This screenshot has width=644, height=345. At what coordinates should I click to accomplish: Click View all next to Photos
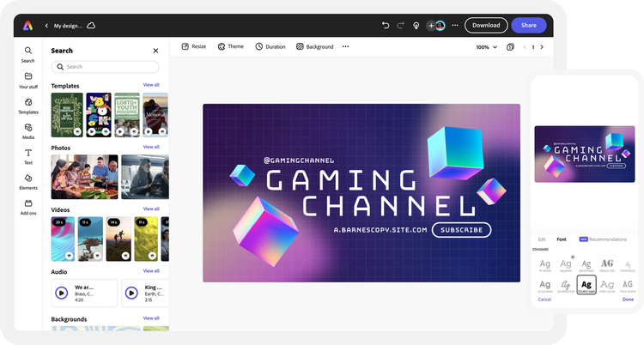(151, 147)
